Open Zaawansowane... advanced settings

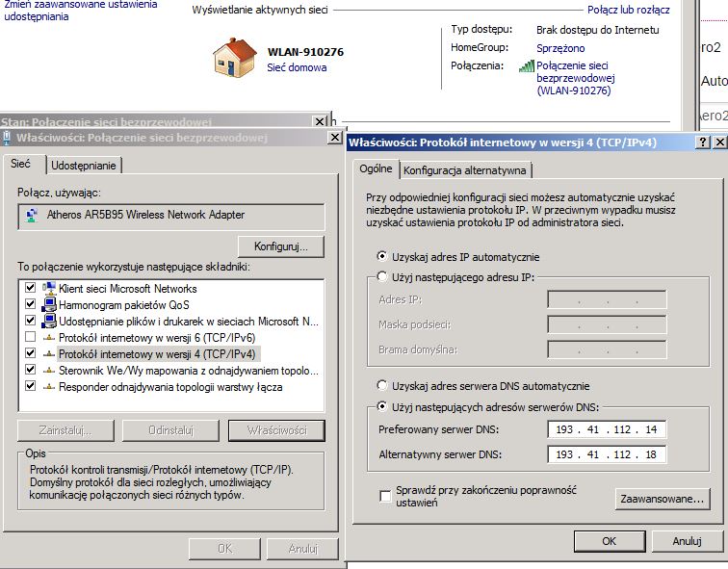click(661, 499)
